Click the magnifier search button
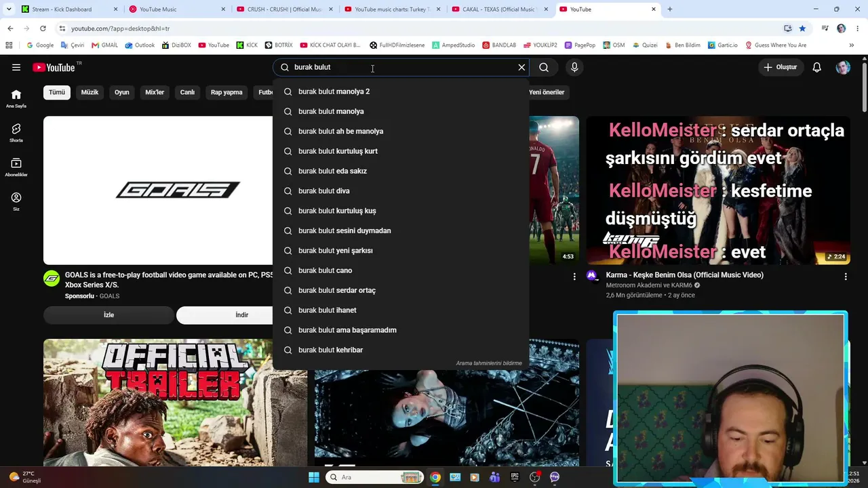This screenshot has height=488, width=868. 544,67
